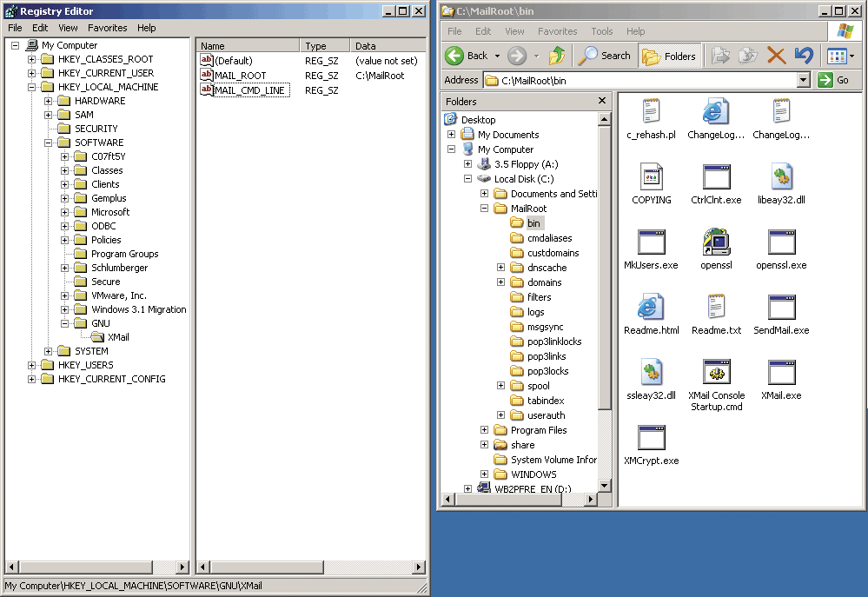Open Registry Editor Favorites menu
The image size is (868, 597).
tap(108, 28)
